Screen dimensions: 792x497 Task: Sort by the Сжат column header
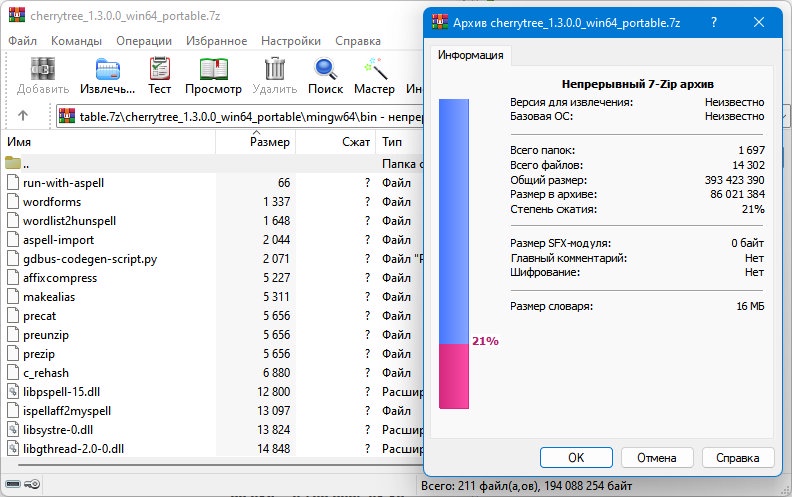click(x=335, y=142)
